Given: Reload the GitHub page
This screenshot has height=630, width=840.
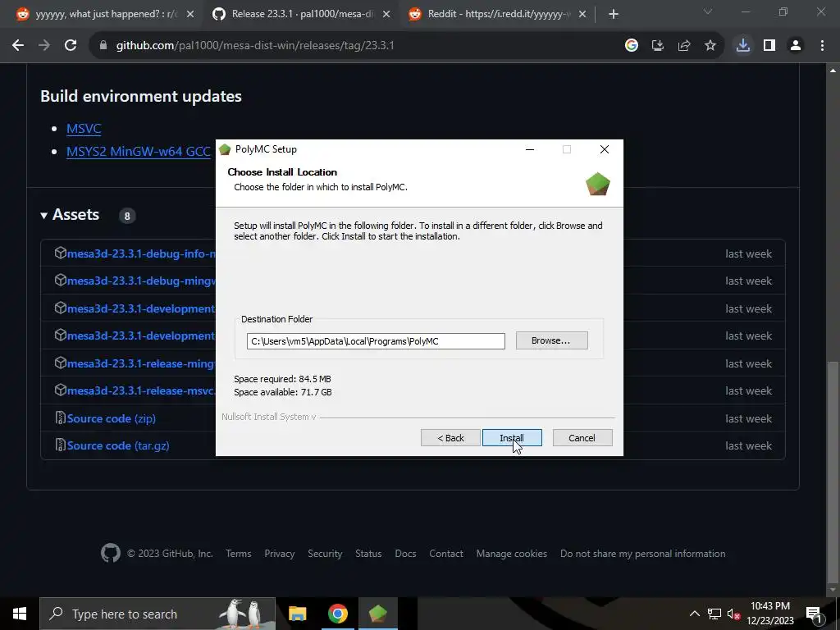Looking at the screenshot, I should (71, 46).
